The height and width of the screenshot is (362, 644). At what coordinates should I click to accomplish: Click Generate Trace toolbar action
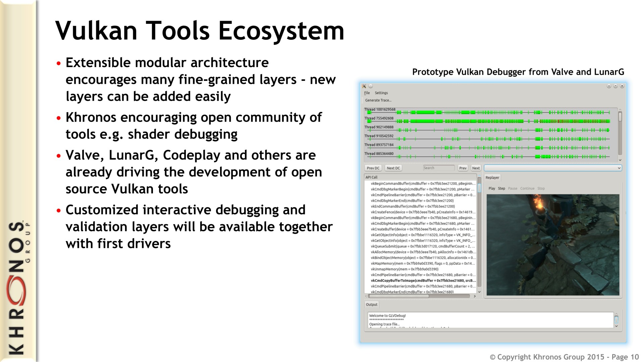click(x=378, y=100)
